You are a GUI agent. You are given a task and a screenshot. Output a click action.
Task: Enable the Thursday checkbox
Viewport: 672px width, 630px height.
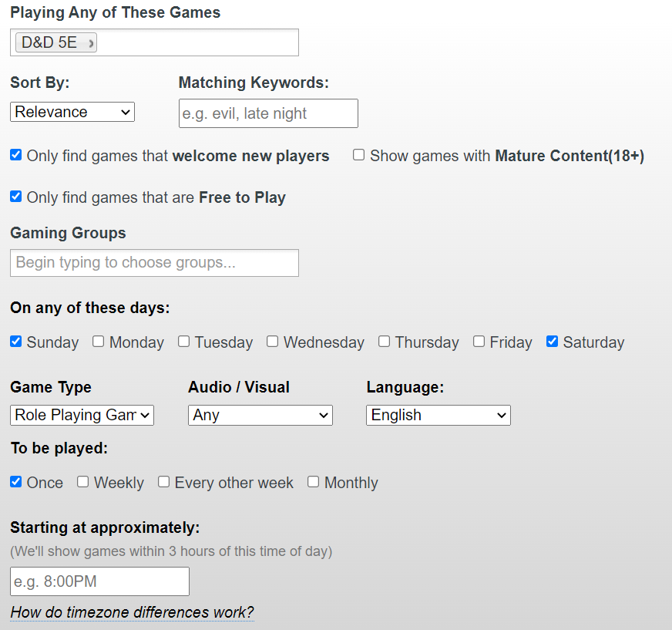coord(384,342)
